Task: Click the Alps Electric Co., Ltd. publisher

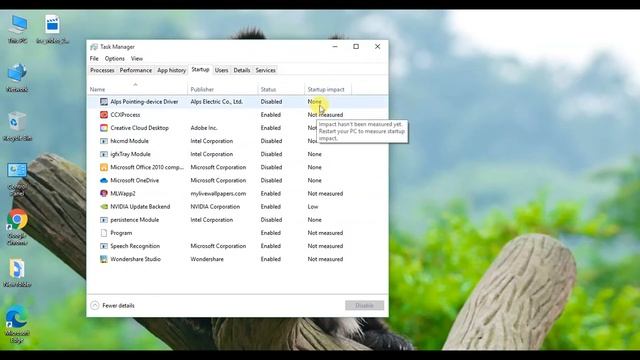Action: pyautogui.click(x=217, y=102)
